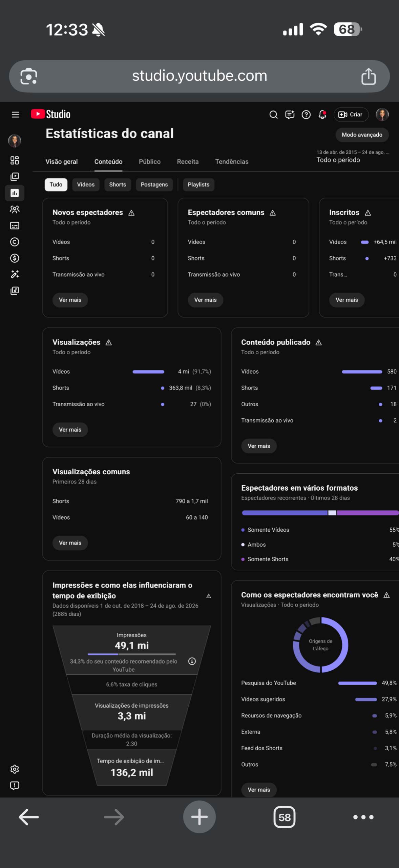Image resolution: width=399 pixels, height=868 pixels.
Task: Open the search icon in Studio header
Action: pyautogui.click(x=273, y=115)
